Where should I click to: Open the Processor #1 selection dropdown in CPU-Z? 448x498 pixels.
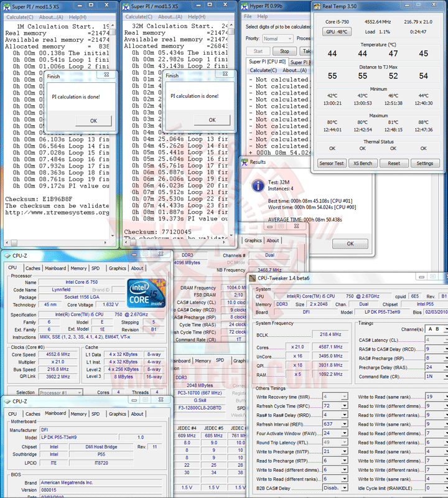pos(60,393)
